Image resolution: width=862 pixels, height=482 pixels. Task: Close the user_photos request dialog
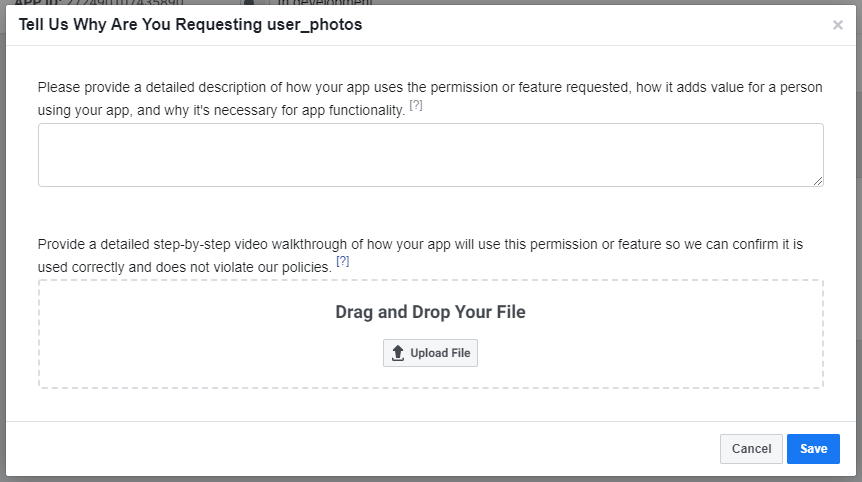(837, 25)
